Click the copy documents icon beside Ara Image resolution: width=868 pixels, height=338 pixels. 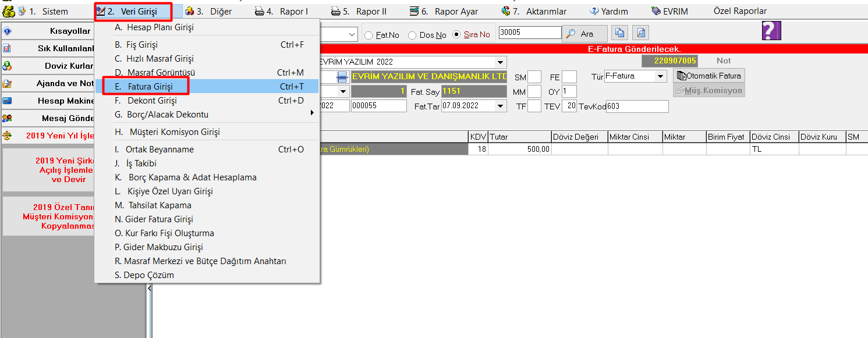point(621,33)
